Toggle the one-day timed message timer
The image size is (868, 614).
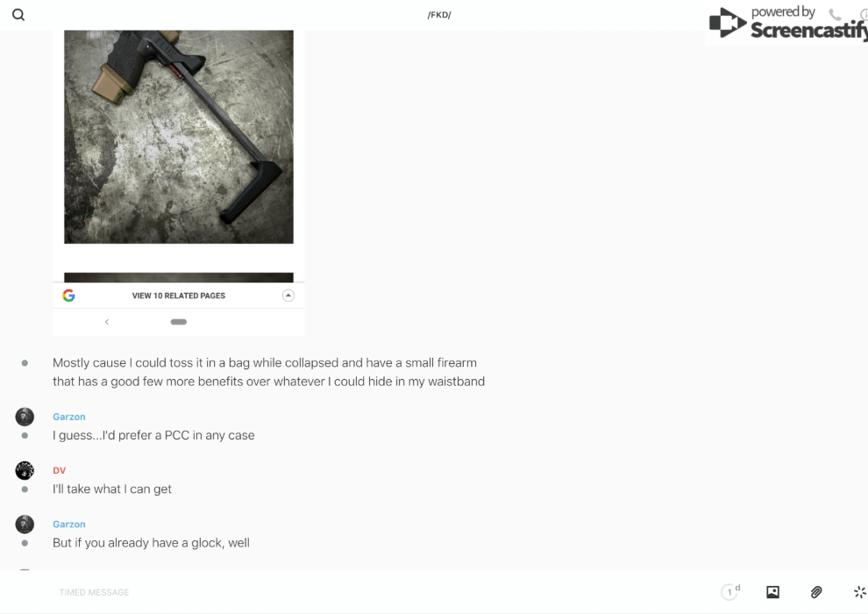(730, 591)
